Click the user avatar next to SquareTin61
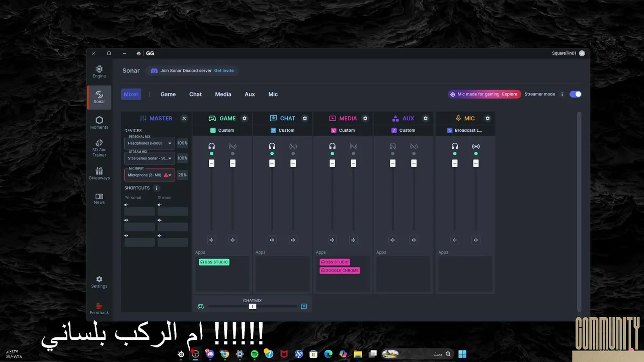This screenshot has height=362, width=644. [582, 53]
